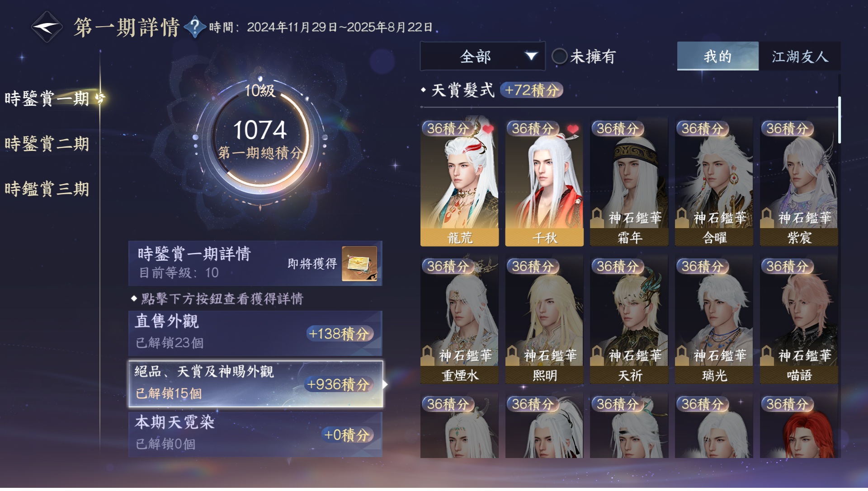Screen dimensions: 868x491
Task: Click the hairstyle list vertical scrollbar
Action: (839, 121)
